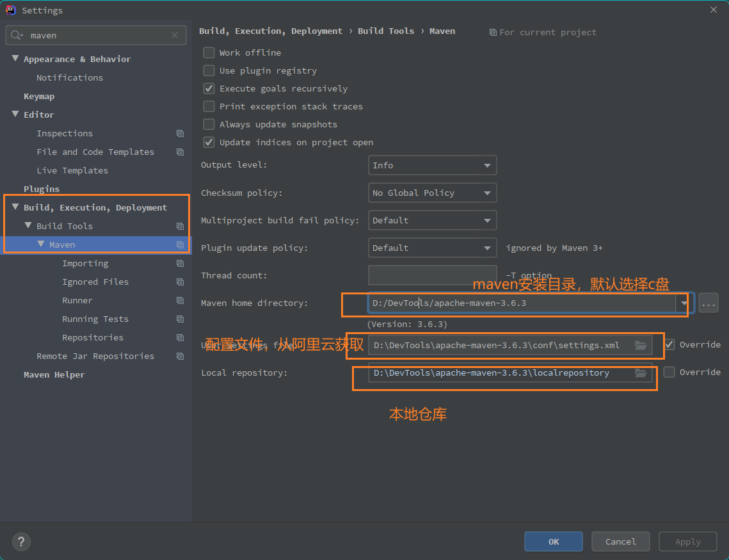Click project-level icon beside Remote Jar Repositories

tap(180, 356)
